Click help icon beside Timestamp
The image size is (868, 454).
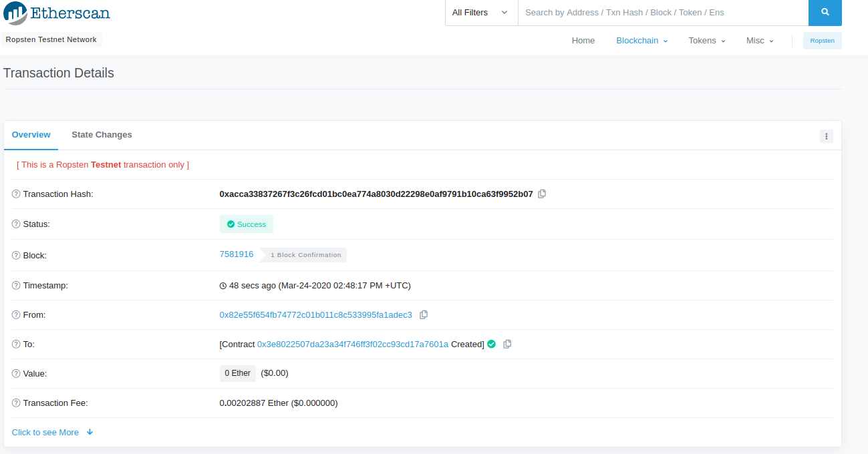(x=16, y=286)
